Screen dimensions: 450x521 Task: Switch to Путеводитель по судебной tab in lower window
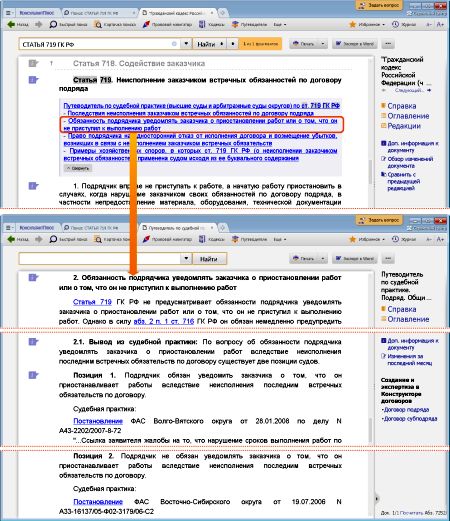178,228
